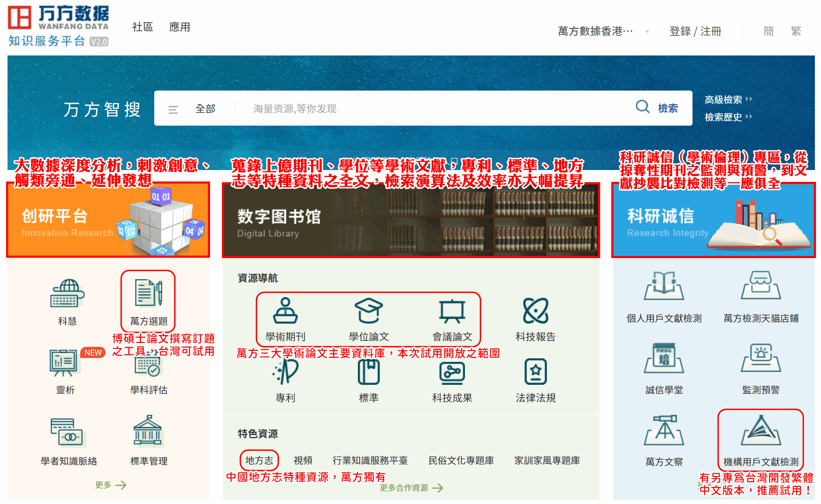Click the magnifier search icon
This screenshot has height=504, width=821.
642,107
